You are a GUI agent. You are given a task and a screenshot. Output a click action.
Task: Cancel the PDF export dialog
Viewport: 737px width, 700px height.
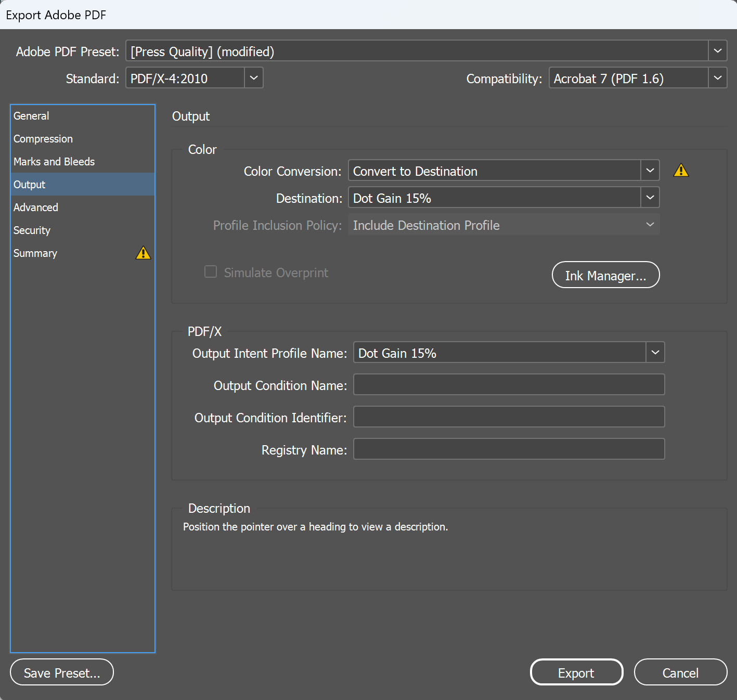tap(680, 672)
